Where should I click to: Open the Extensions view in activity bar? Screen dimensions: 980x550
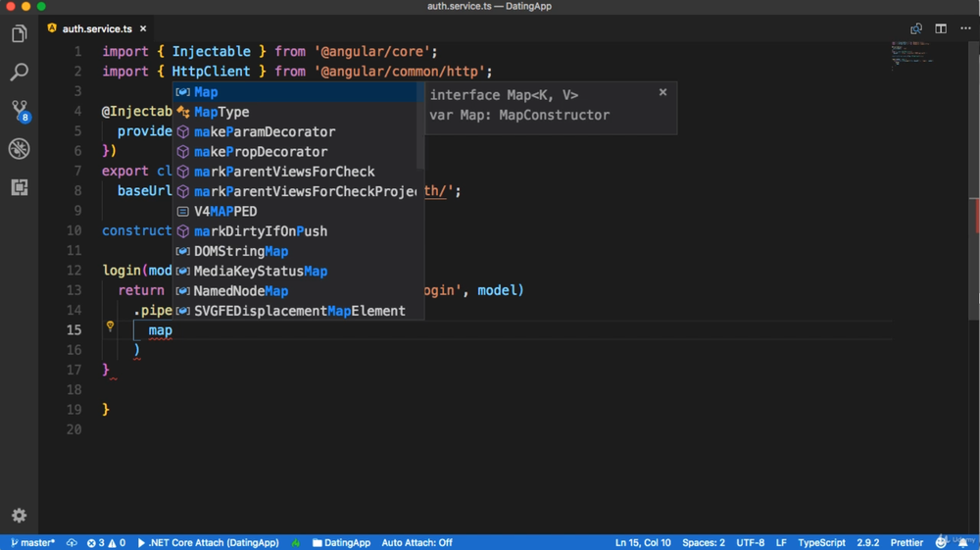(x=20, y=187)
